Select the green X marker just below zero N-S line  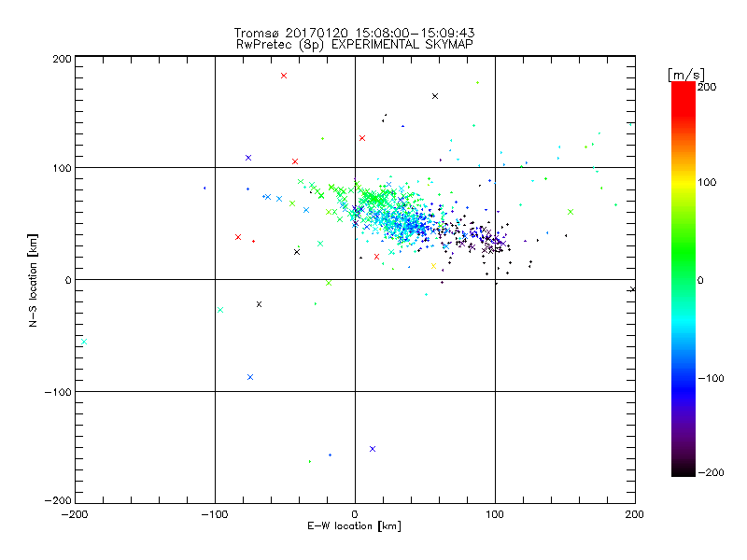click(x=329, y=284)
